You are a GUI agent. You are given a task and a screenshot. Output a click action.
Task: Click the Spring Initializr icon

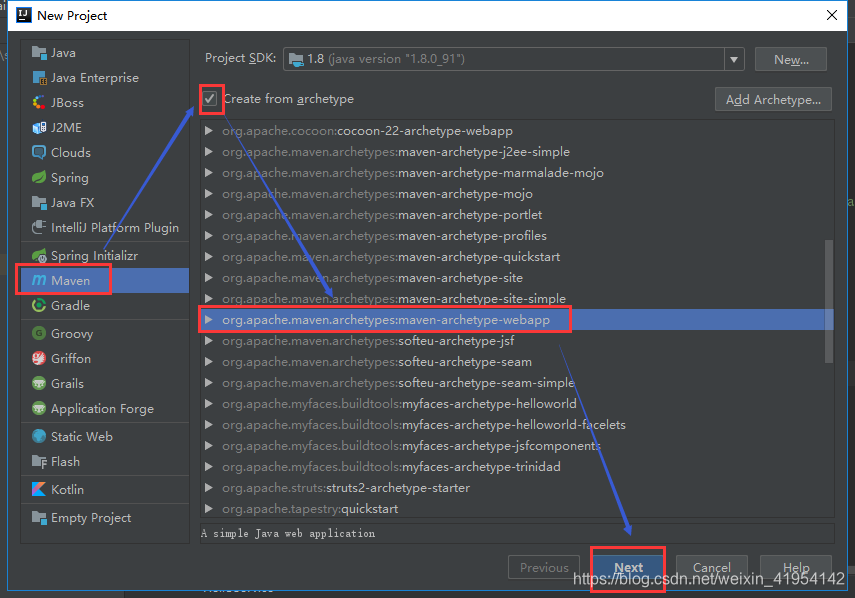click(x=39, y=255)
